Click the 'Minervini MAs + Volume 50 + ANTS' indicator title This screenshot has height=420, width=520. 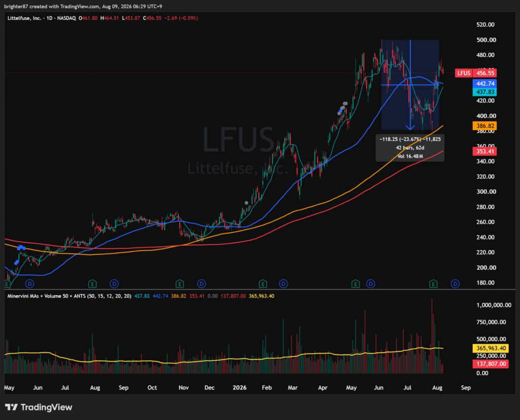point(46,296)
